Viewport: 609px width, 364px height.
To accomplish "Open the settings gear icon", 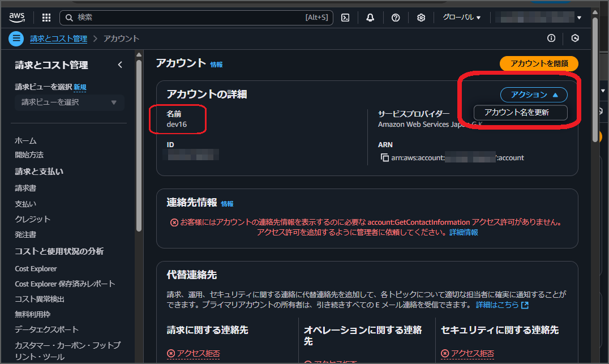I will pos(421,18).
